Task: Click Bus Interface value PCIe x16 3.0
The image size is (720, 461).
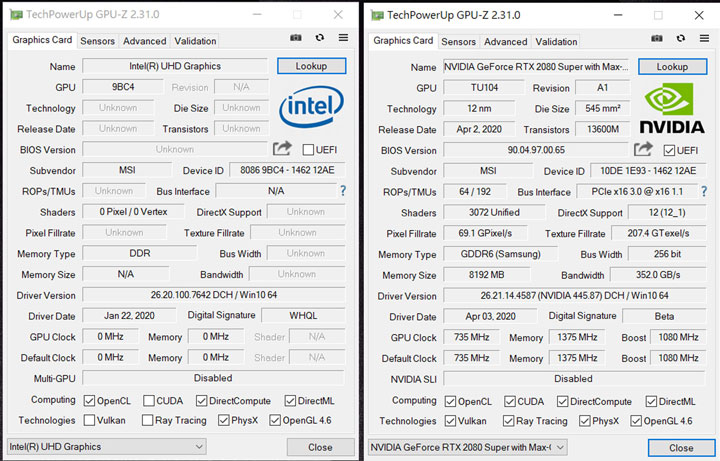Action: [637, 192]
